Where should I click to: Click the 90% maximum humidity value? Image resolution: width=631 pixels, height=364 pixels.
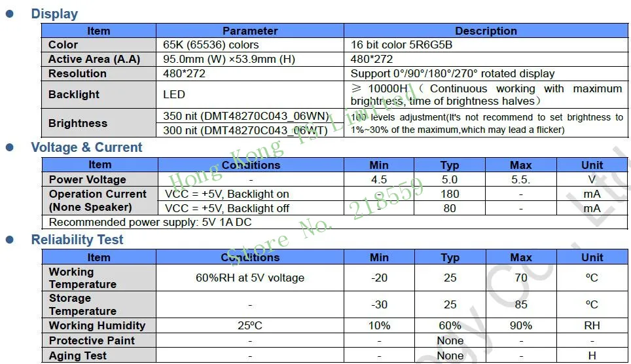click(521, 325)
